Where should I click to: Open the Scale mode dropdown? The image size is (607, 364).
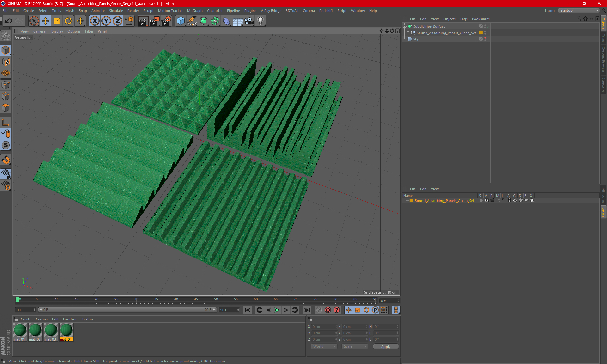355,346
